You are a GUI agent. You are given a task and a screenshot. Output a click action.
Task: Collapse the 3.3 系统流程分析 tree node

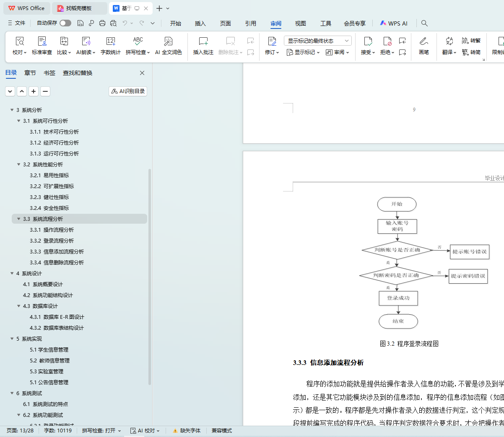coord(18,219)
